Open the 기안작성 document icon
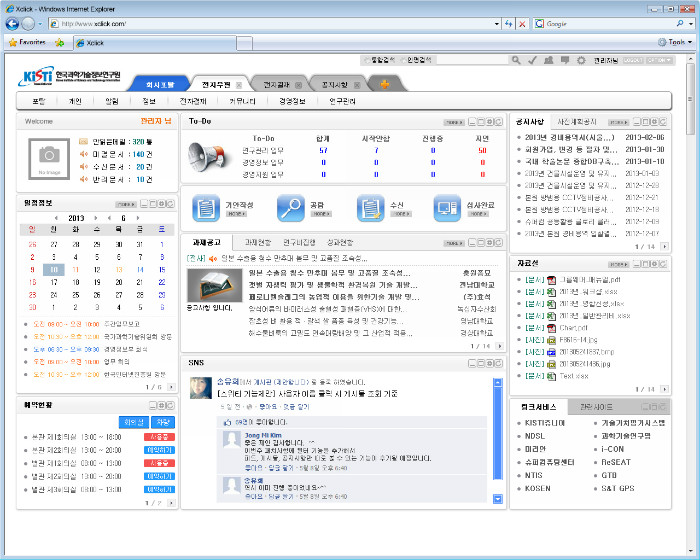 206,208
